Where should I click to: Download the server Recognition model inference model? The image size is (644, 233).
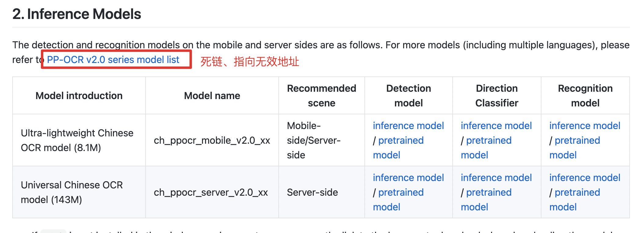tap(584, 178)
